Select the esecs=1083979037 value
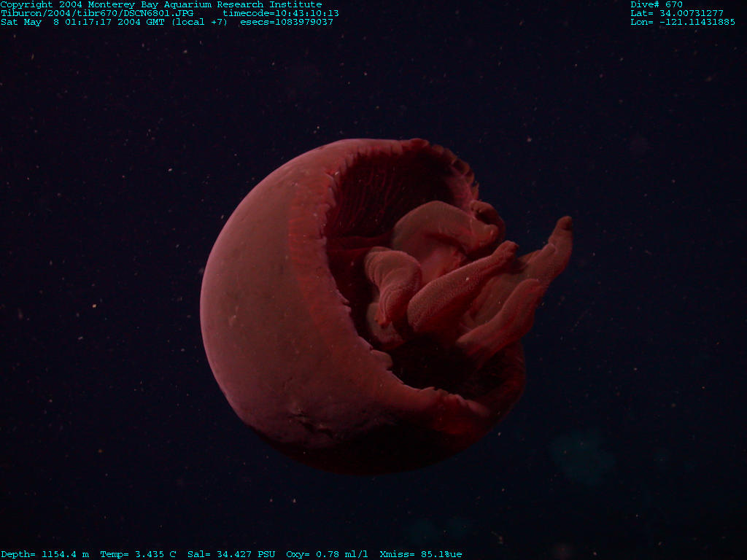The image size is (747, 560). tap(287, 22)
